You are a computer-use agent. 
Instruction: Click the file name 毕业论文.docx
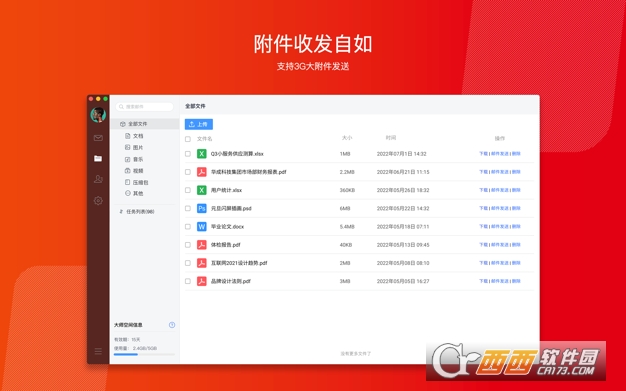(227, 226)
